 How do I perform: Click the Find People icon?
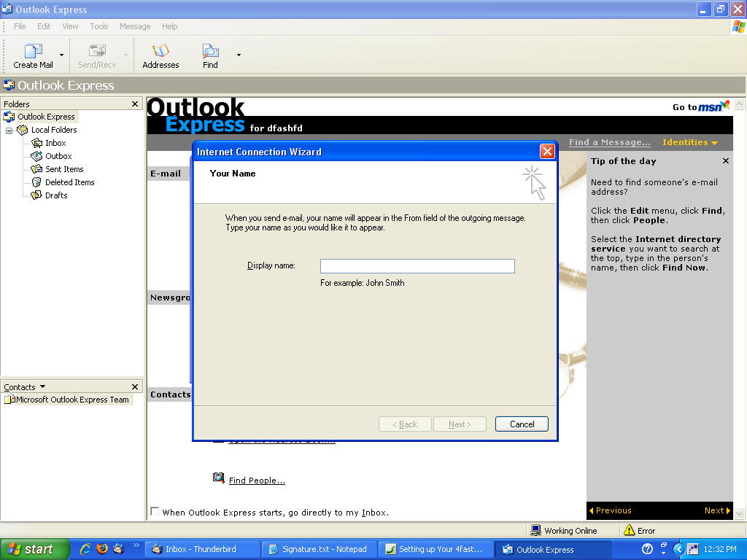point(219,478)
